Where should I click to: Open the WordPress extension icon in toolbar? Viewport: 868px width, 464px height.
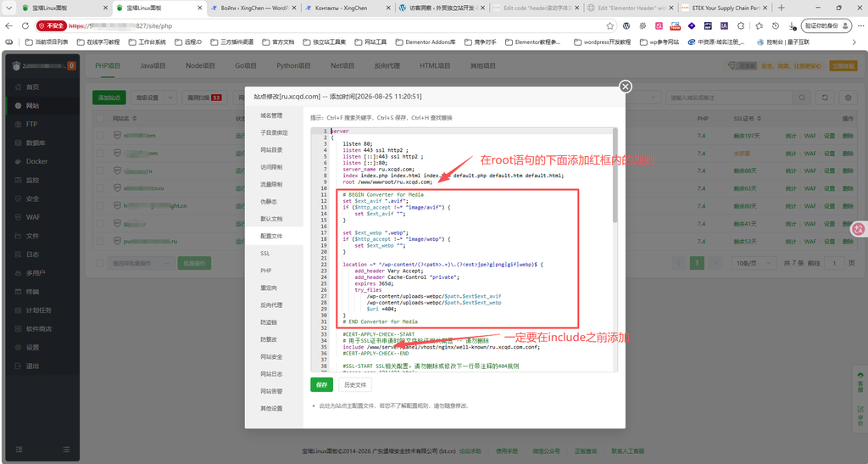tap(626, 25)
